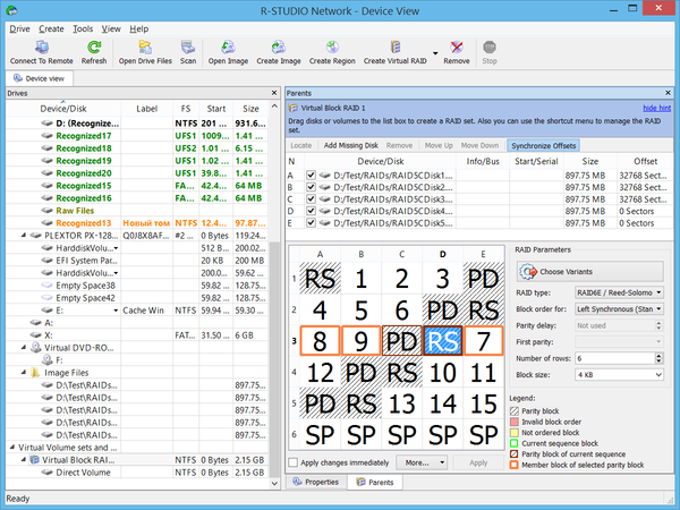680x510 pixels.
Task: Enable Apply changes immediately checkbox
Action: click(x=293, y=463)
